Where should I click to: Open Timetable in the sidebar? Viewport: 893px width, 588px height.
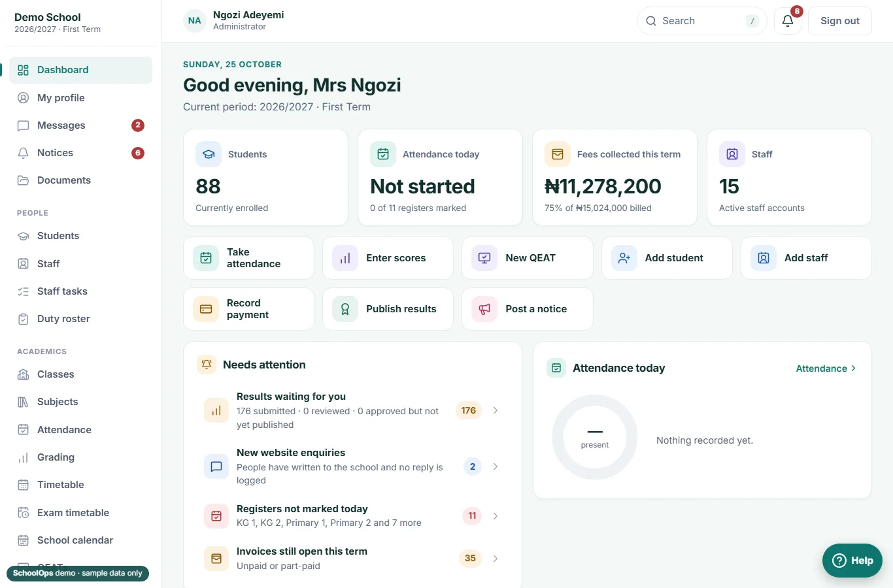click(x=80, y=485)
